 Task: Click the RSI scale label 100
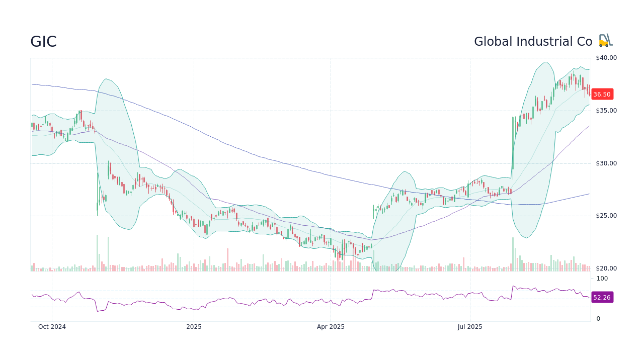[602, 279]
